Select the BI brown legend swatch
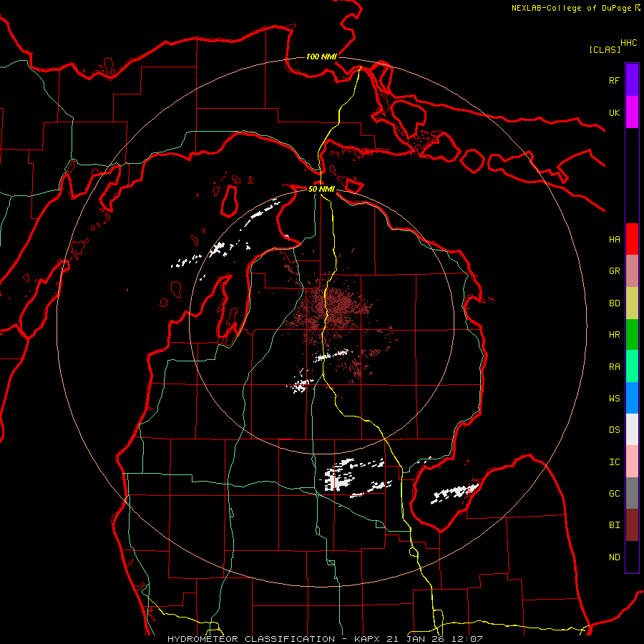The width and height of the screenshot is (644, 644). [x=632, y=525]
